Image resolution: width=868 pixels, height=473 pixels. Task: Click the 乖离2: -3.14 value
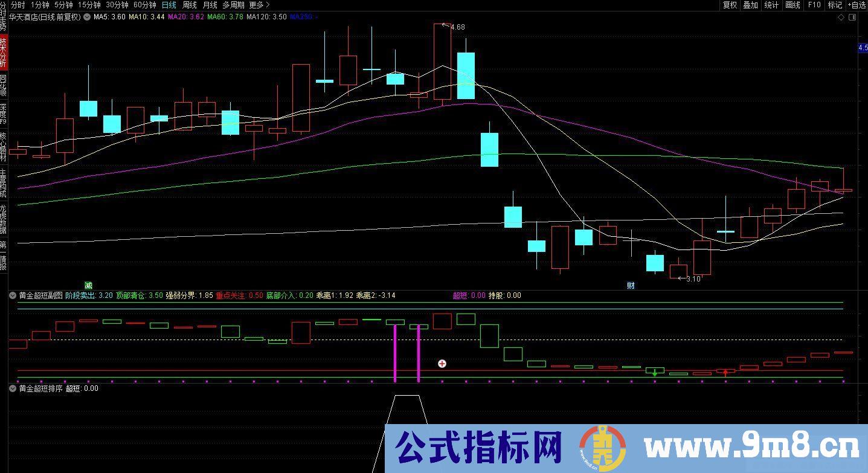376,295
